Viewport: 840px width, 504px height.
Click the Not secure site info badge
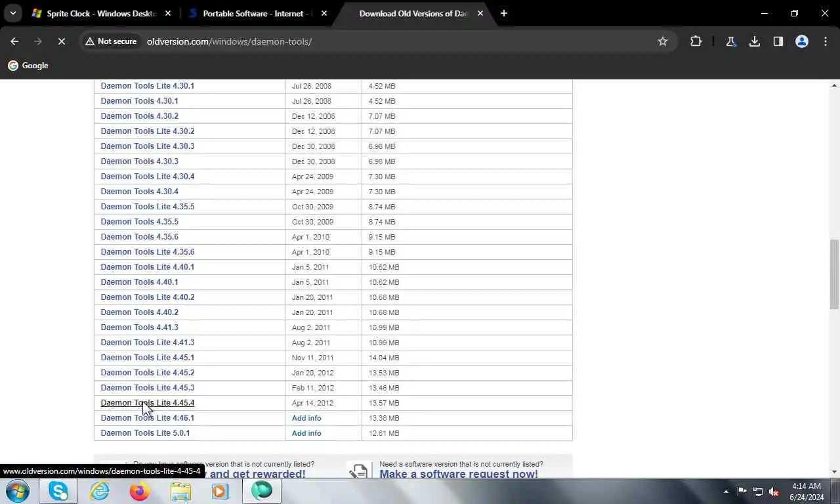pos(111,41)
